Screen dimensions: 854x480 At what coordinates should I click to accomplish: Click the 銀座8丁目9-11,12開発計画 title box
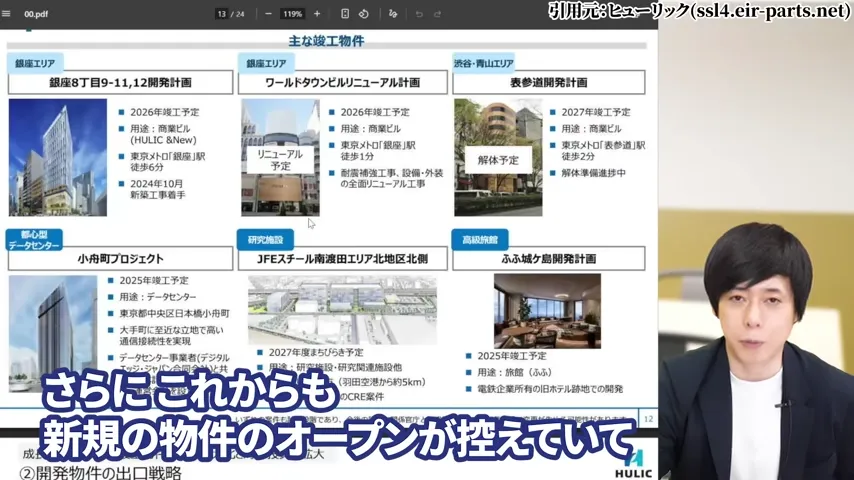(120, 82)
